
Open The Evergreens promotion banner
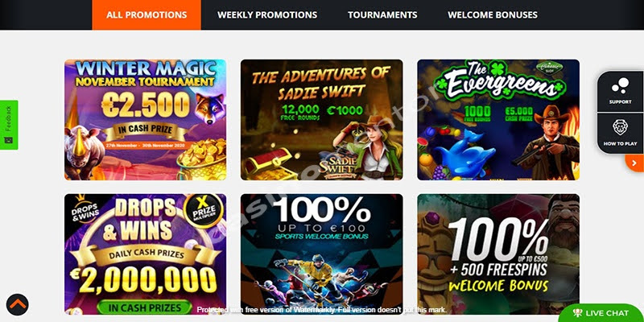click(x=498, y=120)
